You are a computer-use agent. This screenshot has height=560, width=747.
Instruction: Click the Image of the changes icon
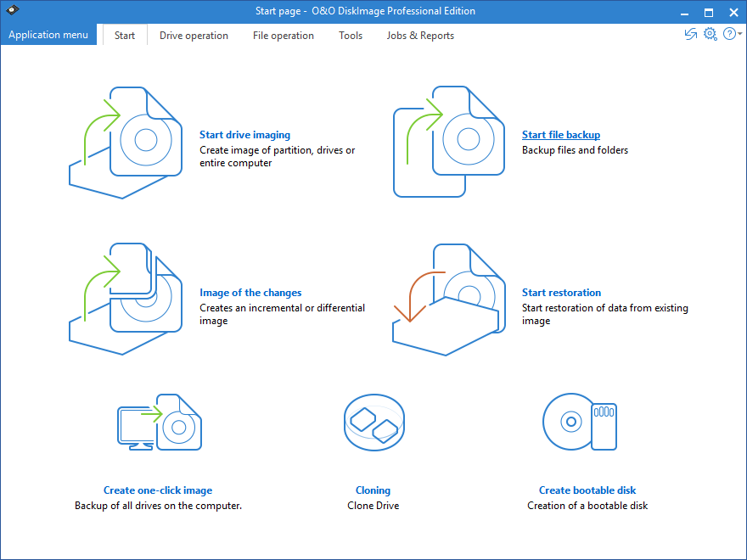tap(126, 297)
